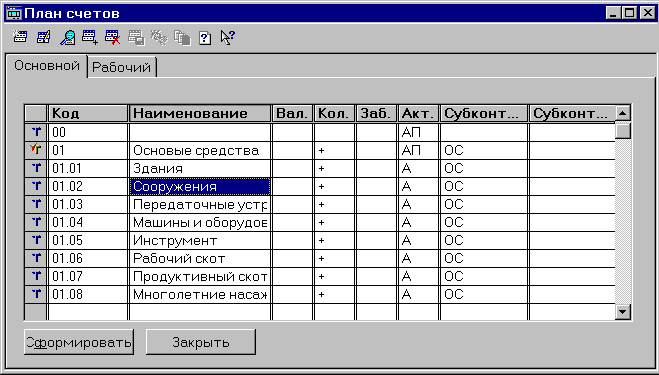Select the cell Инструмент
This screenshot has height=375, width=659.
(x=200, y=240)
